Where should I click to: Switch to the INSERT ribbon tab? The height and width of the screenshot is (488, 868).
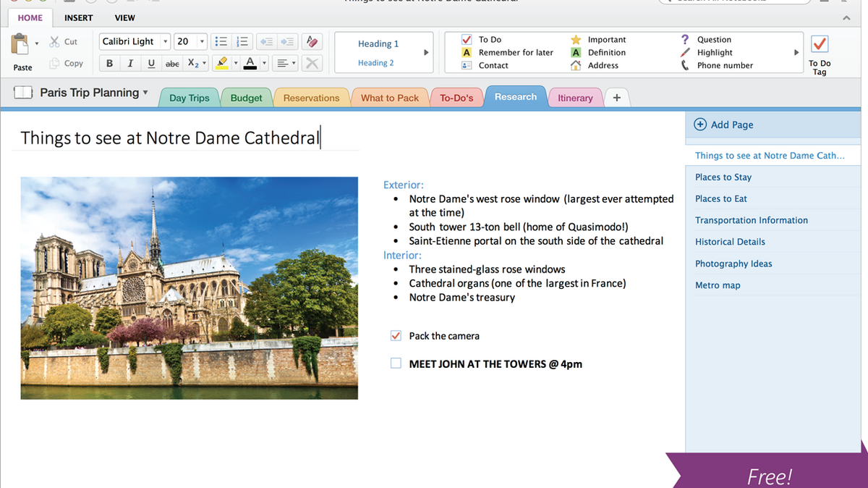click(78, 17)
